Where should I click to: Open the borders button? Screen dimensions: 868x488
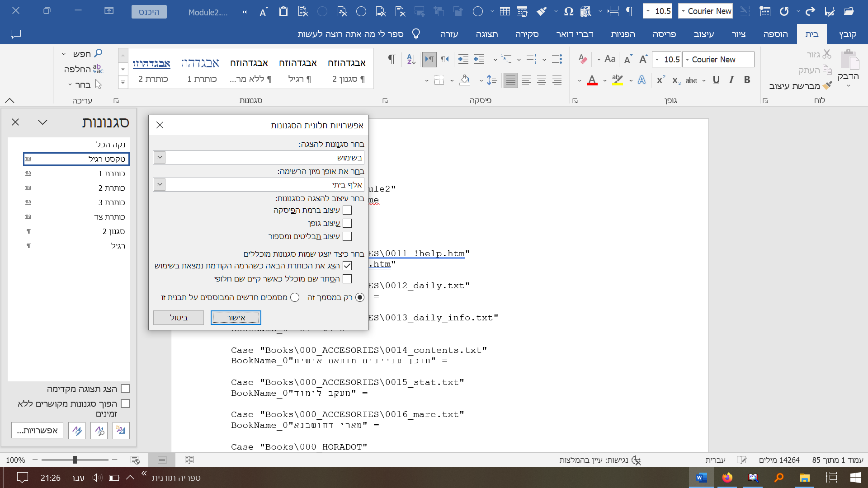[439, 80]
